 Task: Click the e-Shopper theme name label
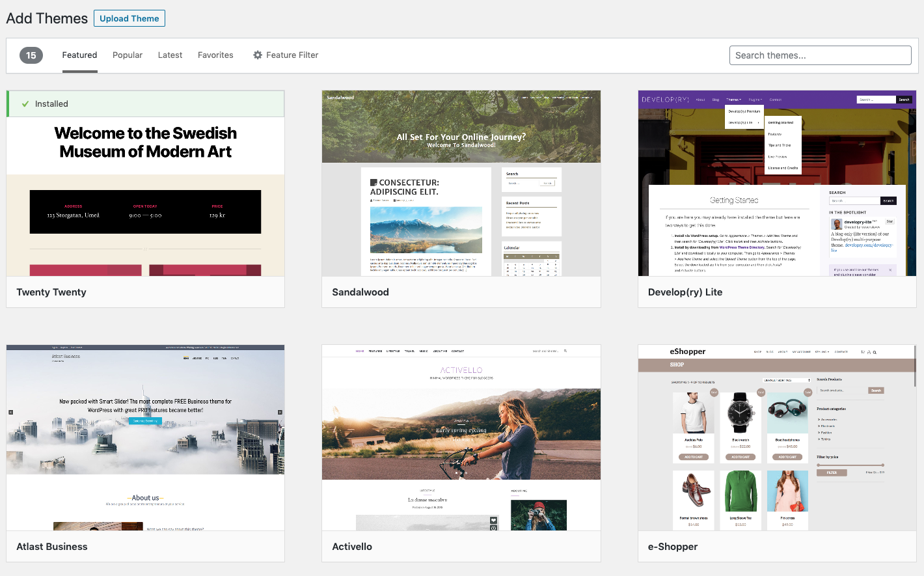coord(673,547)
